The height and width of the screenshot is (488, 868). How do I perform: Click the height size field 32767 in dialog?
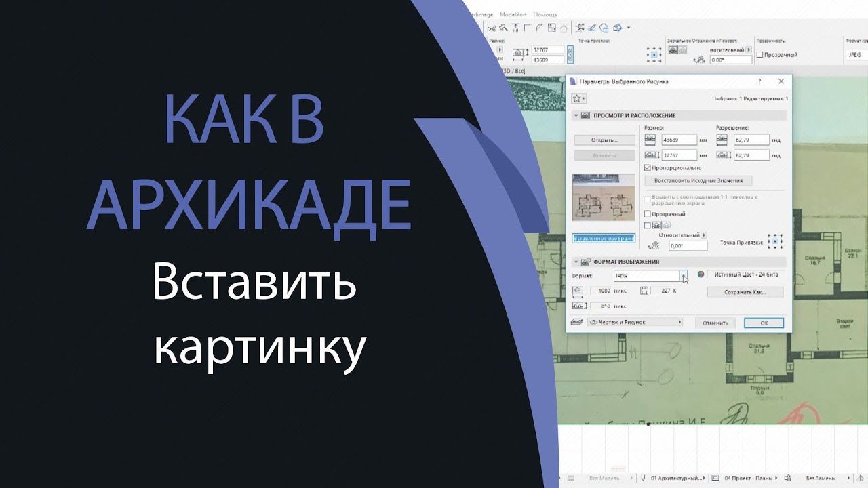tap(679, 155)
